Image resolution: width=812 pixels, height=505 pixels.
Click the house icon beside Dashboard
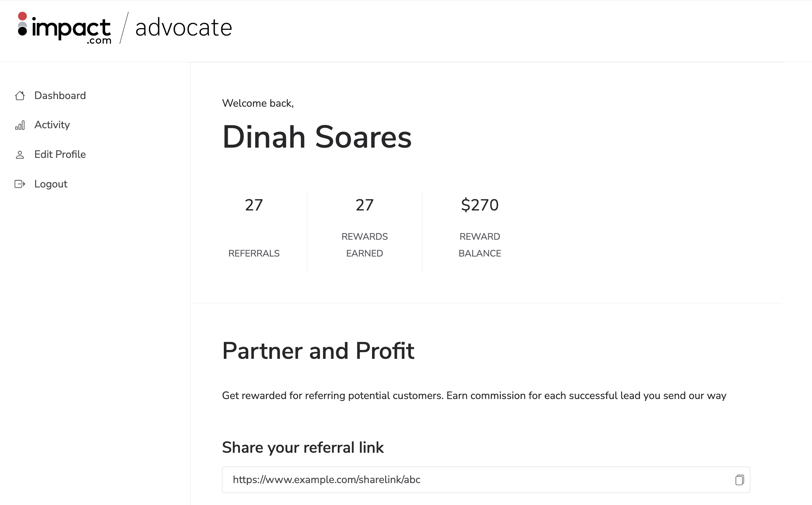[20, 96]
